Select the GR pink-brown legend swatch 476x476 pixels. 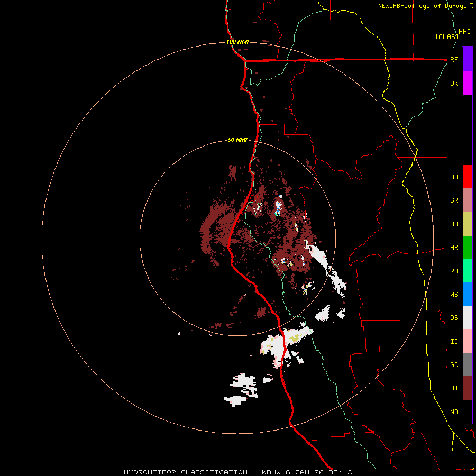[x=467, y=200]
